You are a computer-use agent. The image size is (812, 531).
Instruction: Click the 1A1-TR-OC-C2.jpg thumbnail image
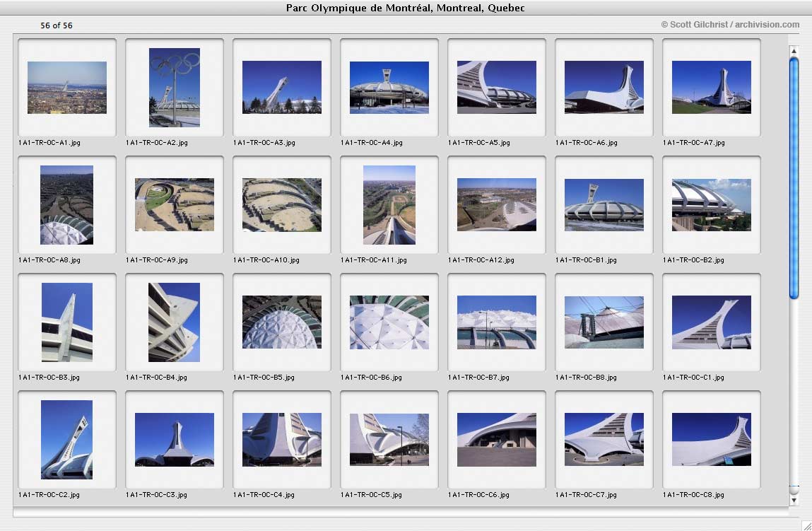[67, 440]
